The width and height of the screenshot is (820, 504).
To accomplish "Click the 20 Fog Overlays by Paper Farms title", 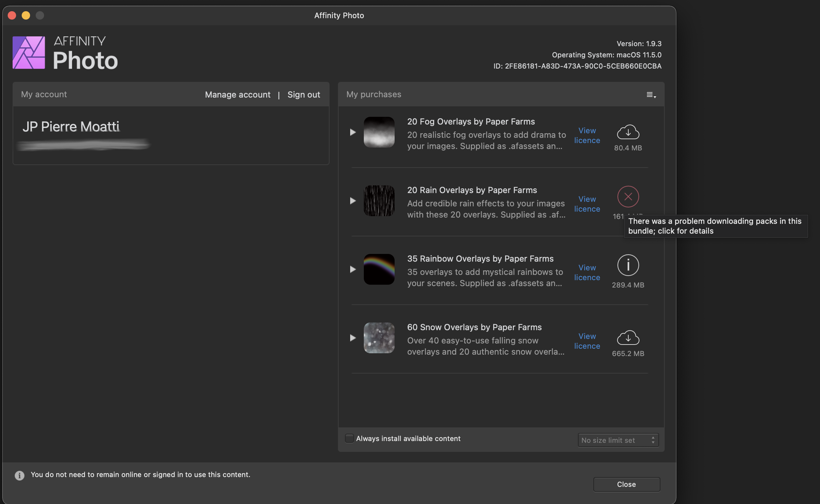I will (471, 122).
